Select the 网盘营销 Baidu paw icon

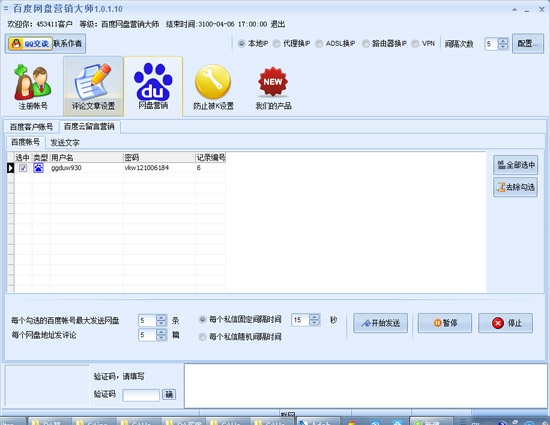153,86
